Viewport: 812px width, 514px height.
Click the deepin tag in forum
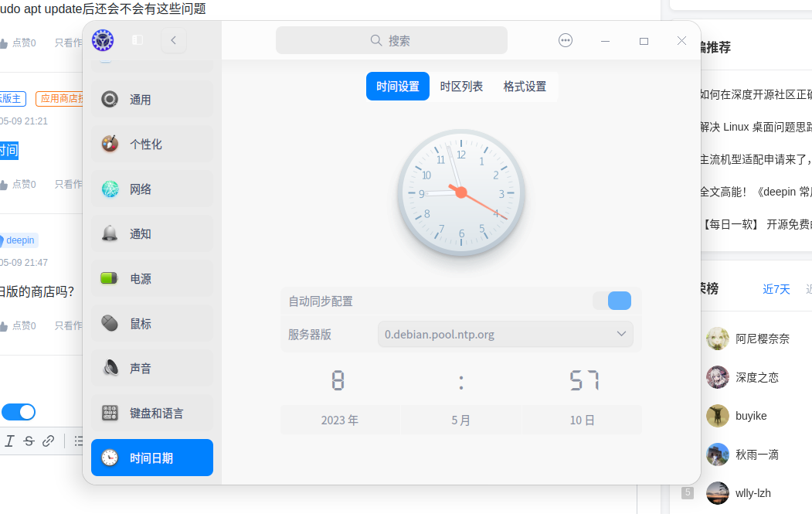click(x=19, y=240)
